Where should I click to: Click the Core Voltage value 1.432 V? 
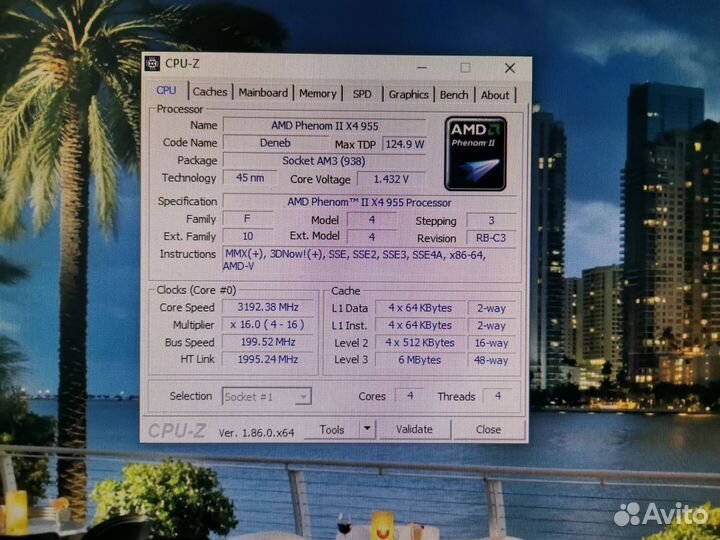point(391,180)
